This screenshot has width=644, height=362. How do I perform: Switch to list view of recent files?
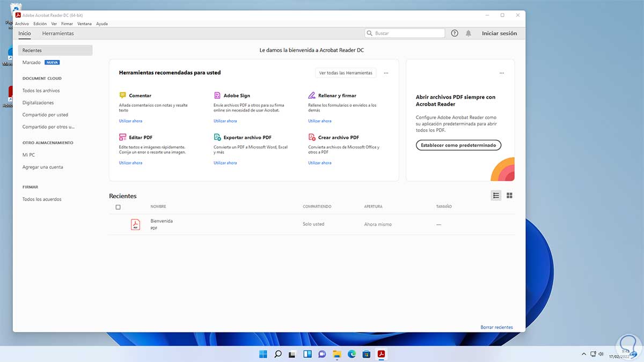(496, 196)
